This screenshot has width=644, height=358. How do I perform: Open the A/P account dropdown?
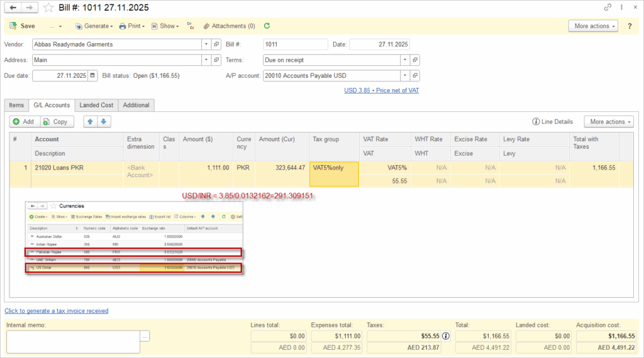point(405,75)
